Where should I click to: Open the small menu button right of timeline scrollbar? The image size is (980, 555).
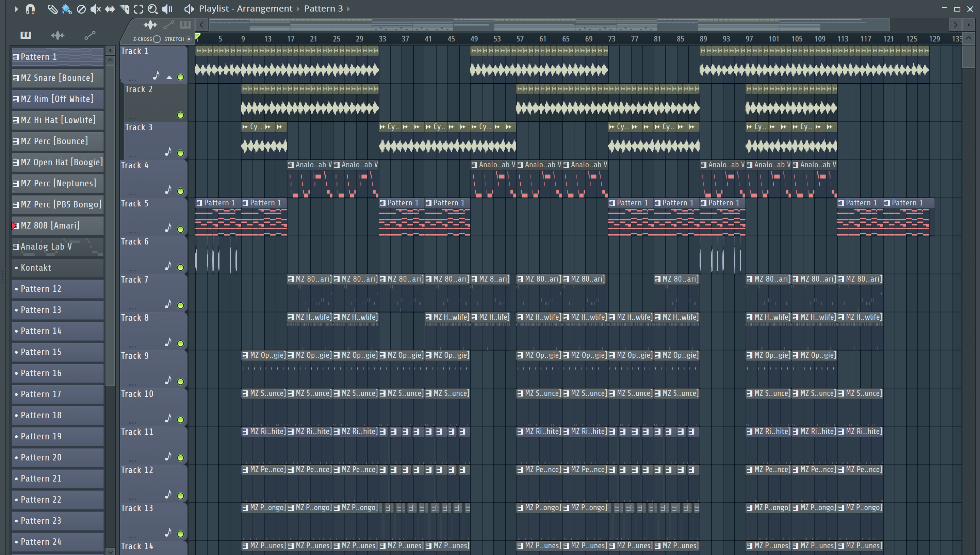968,25
